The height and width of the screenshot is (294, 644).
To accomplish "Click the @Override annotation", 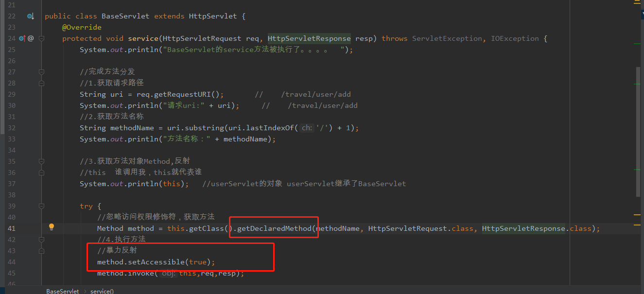I will click(x=82, y=27).
